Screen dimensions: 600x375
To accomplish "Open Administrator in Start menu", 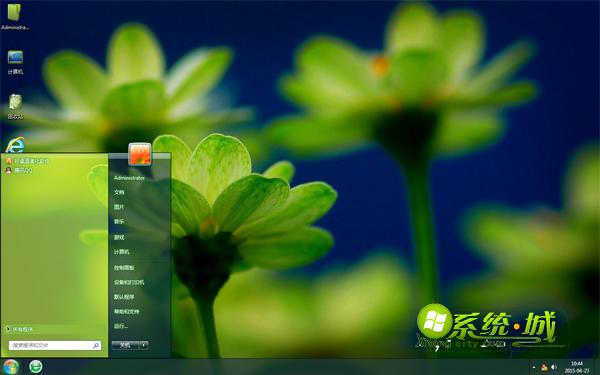I will pyautogui.click(x=129, y=178).
